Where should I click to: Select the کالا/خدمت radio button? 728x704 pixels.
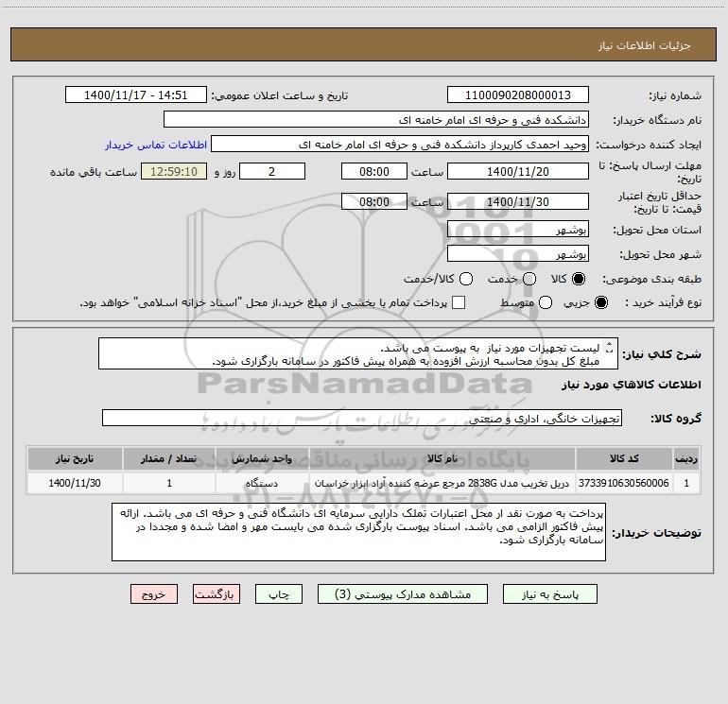466,279
